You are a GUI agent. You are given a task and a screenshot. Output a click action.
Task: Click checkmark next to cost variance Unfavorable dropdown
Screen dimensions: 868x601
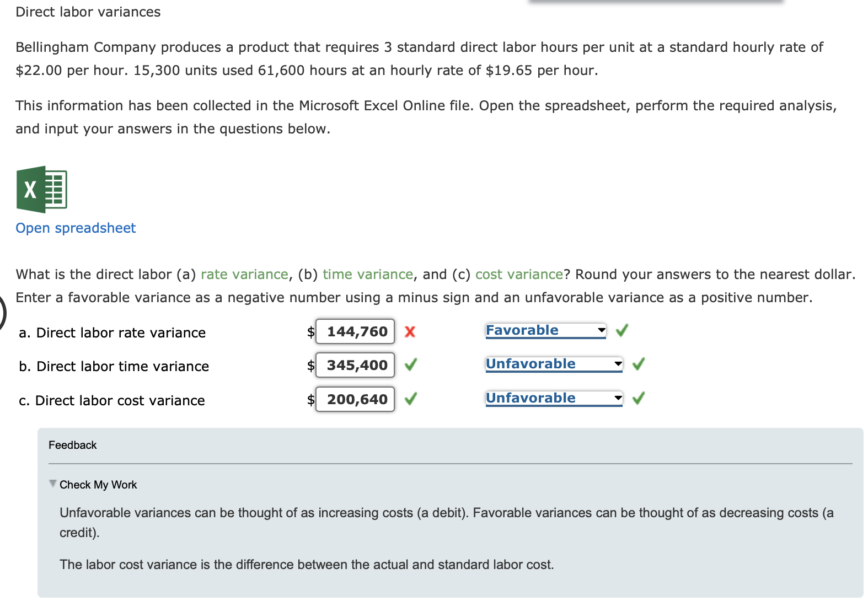639,398
